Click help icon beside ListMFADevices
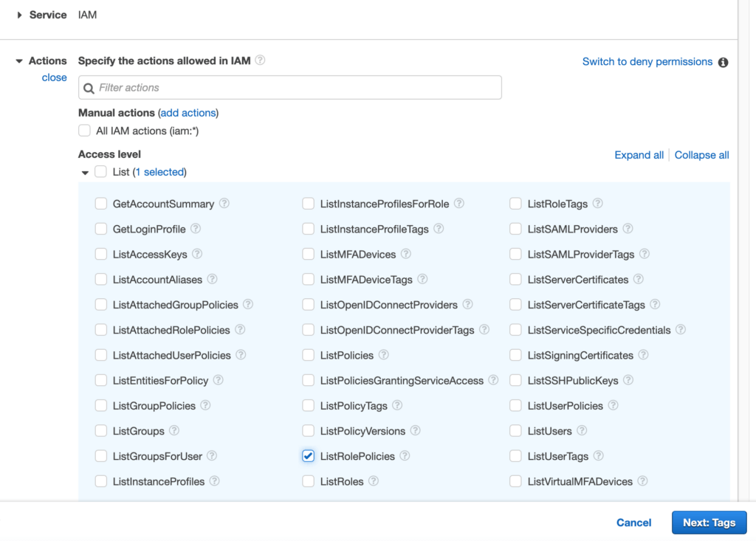The image size is (756, 541). [x=406, y=254]
